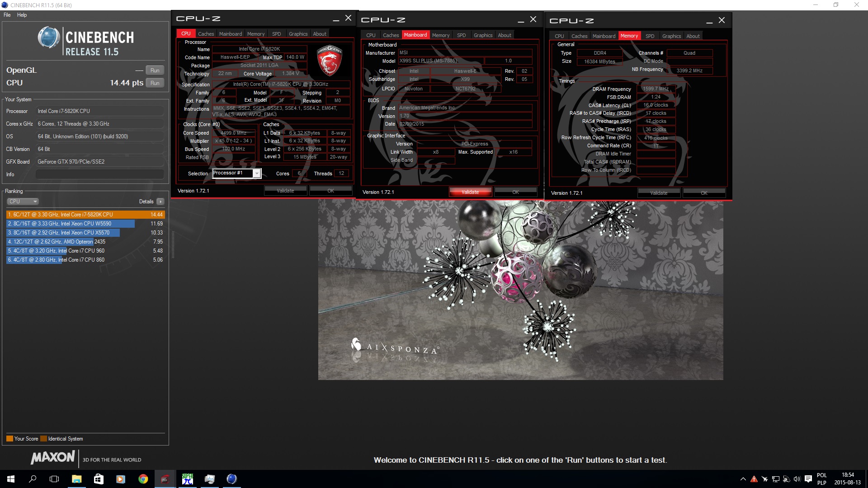Select ranking row Xeon X5570
The image size is (868, 488).
[x=85, y=233]
